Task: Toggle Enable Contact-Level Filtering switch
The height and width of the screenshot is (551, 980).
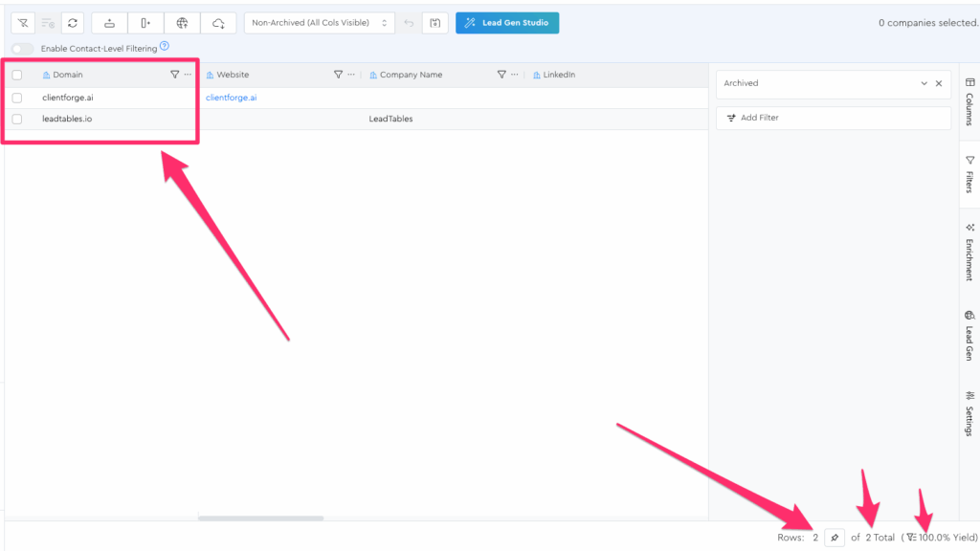Action: tap(22, 49)
